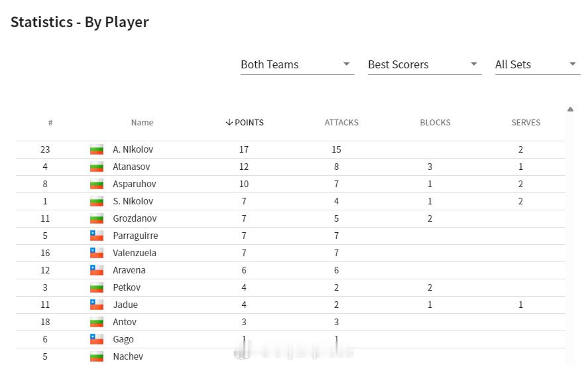588x365 pixels.
Task: Sort by Name column header
Action: [x=142, y=122]
